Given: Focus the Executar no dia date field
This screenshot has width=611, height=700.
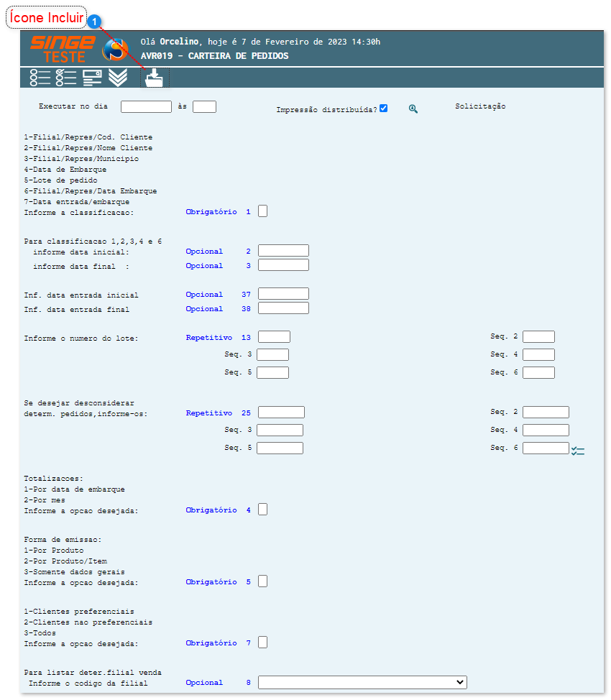Looking at the screenshot, I should pos(146,106).
